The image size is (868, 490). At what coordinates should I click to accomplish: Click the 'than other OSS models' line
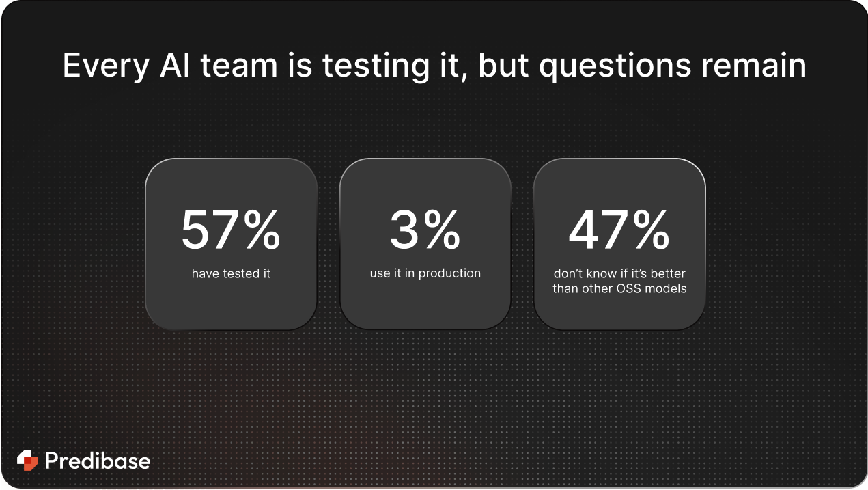(619, 288)
